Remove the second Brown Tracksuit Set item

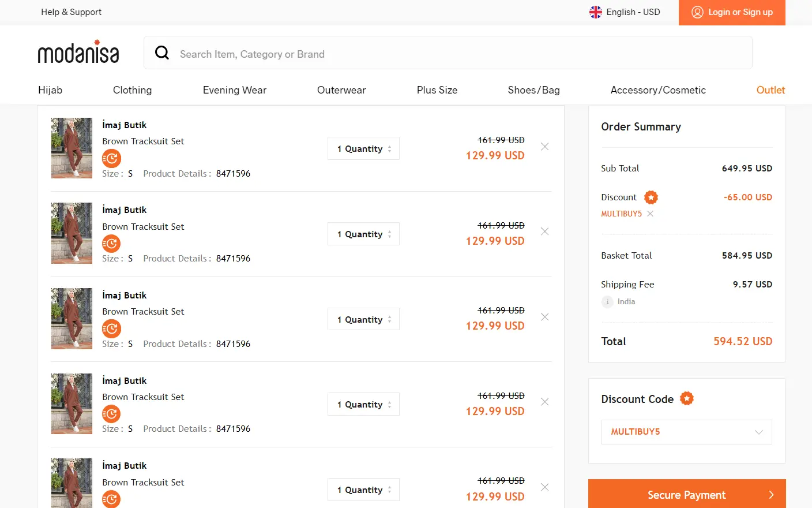(544, 231)
